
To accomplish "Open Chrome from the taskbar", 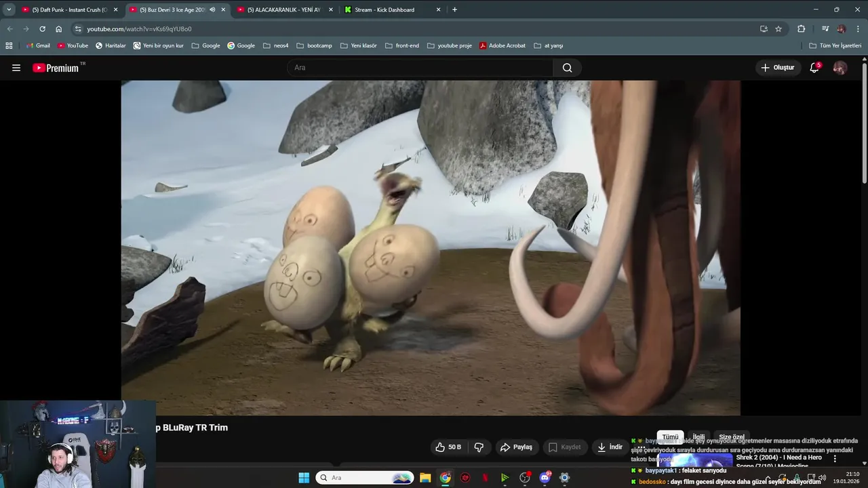I will tap(445, 478).
